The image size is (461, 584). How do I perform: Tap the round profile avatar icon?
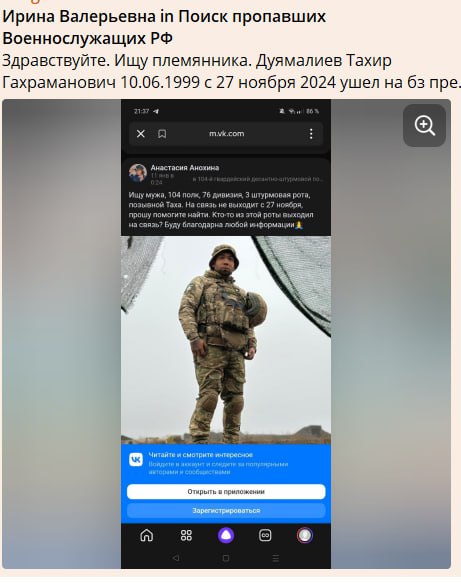[x=305, y=536]
